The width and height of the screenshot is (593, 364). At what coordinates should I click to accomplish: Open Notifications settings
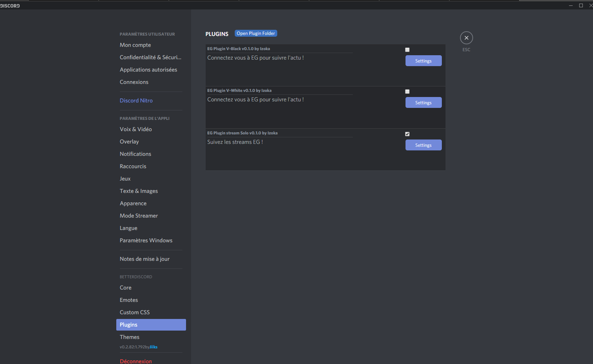click(x=151, y=154)
